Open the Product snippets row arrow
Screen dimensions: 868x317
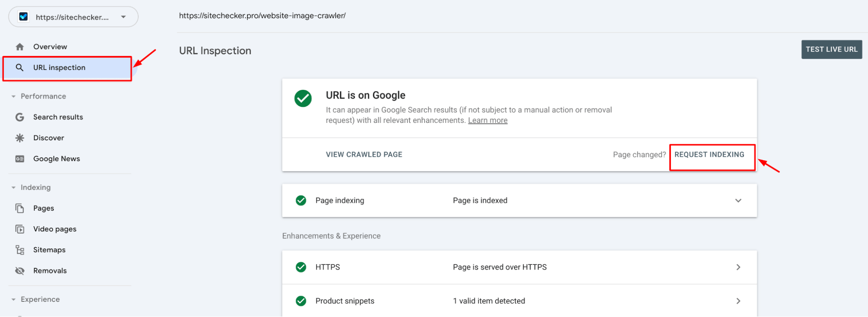coord(738,301)
